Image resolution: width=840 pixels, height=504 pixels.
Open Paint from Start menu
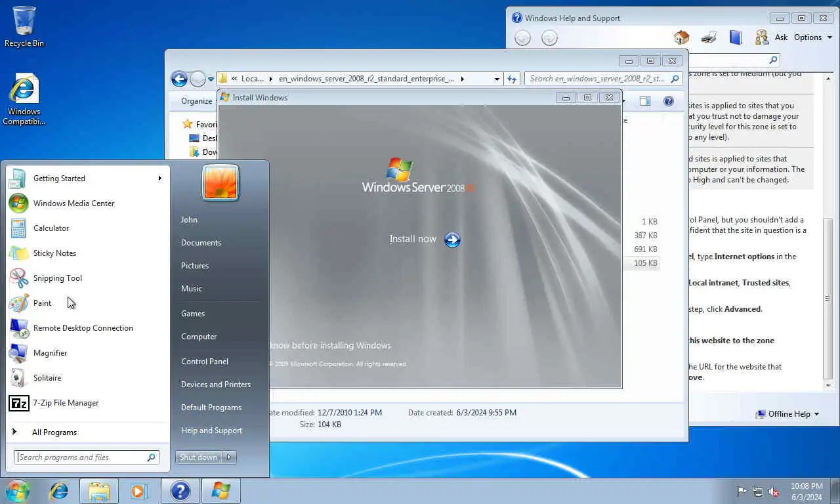(87, 303)
